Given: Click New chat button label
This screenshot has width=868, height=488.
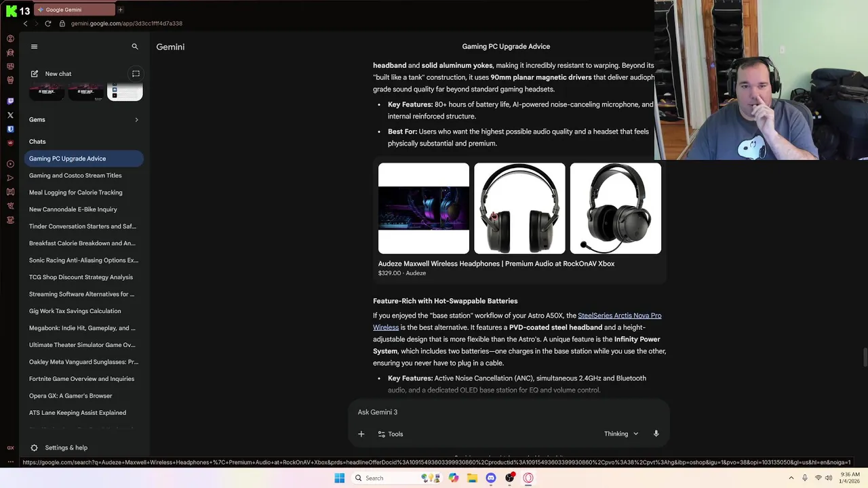Looking at the screenshot, I should click(58, 74).
